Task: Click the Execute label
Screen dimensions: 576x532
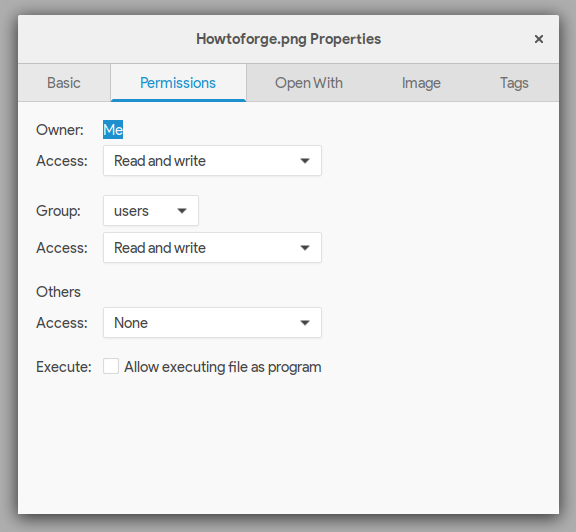Action: 64,367
